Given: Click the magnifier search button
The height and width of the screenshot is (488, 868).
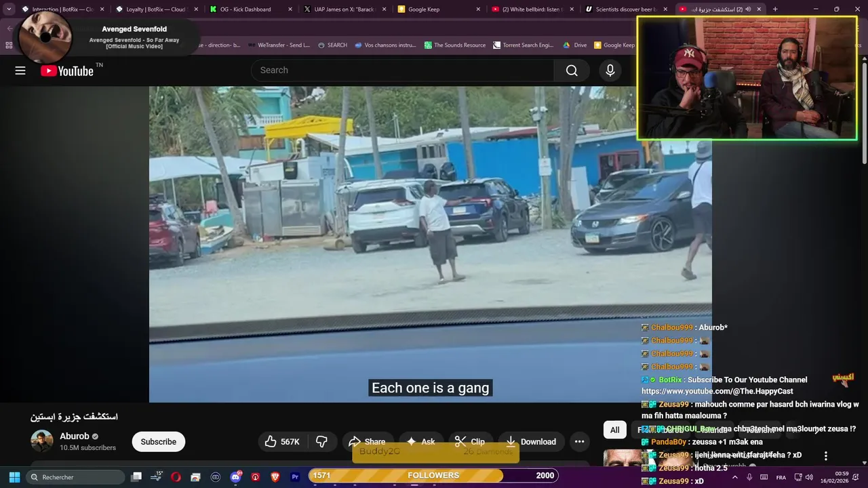Looking at the screenshot, I should click(572, 70).
